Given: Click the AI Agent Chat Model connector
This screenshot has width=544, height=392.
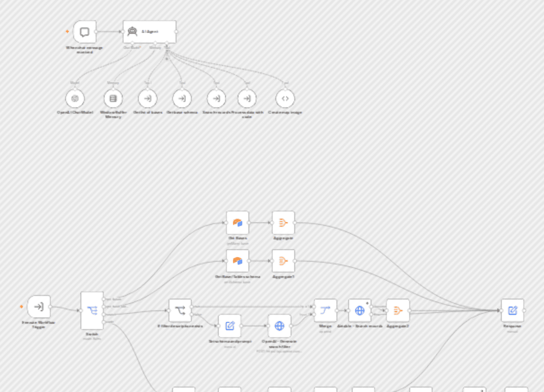Looking at the screenshot, I should pyautogui.click(x=133, y=43).
